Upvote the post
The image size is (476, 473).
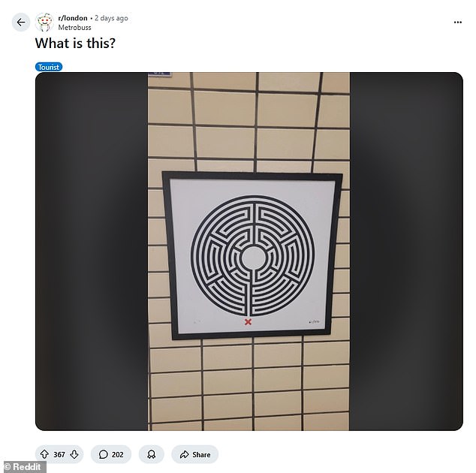(44, 454)
